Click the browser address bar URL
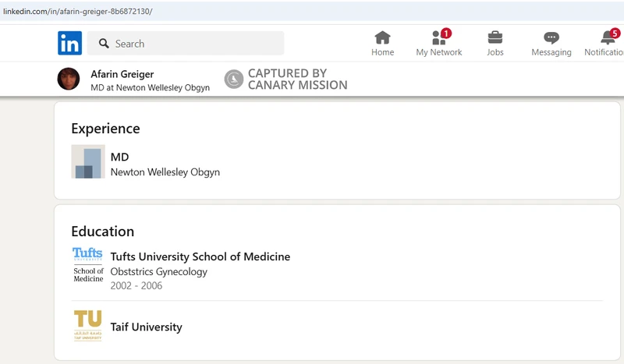Screen dimensions: 624x364 tap(78, 12)
